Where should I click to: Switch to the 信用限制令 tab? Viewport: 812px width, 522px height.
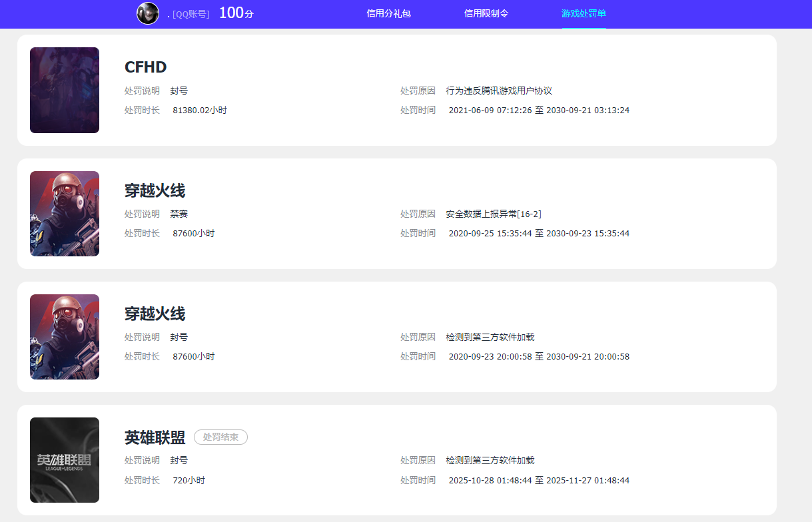(486, 13)
